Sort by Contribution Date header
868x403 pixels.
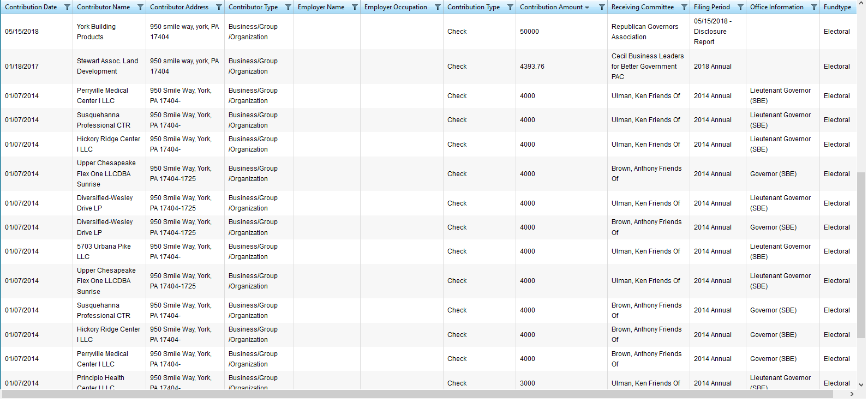pos(31,7)
